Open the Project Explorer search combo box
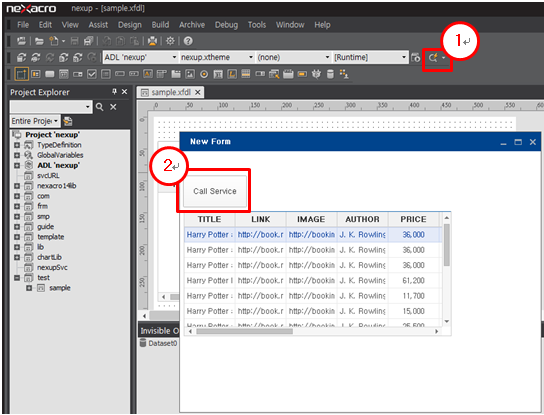 point(51,107)
